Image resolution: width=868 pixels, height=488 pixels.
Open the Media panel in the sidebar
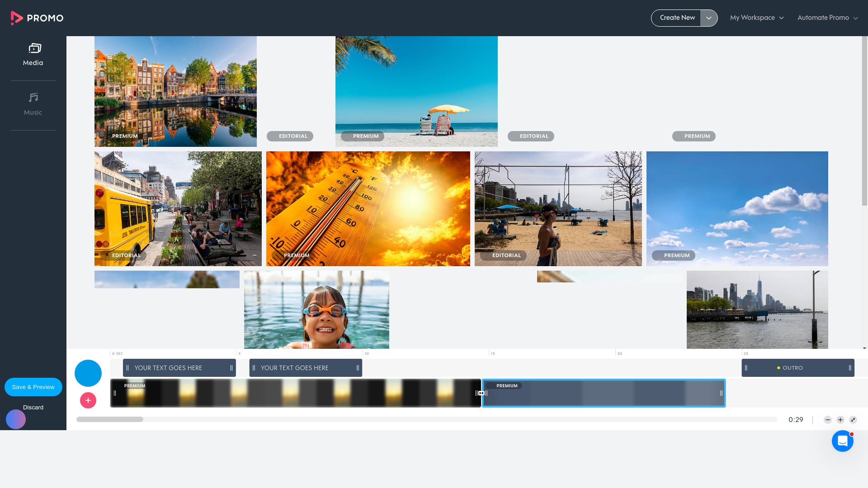point(33,54)
